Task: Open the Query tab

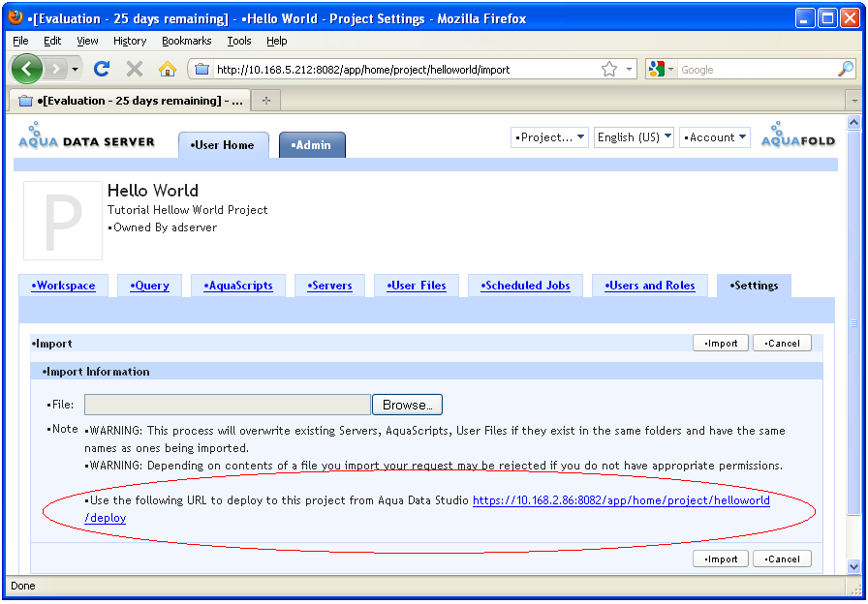Action: tap(149, 286)
